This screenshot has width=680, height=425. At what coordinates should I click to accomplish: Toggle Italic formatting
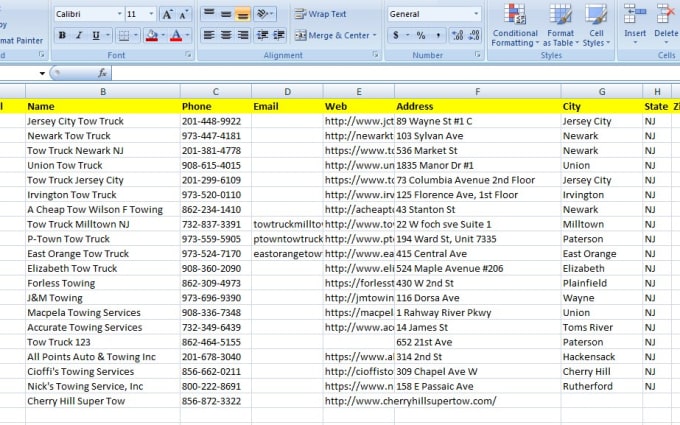pyautogui.click(x=78, y=35)
